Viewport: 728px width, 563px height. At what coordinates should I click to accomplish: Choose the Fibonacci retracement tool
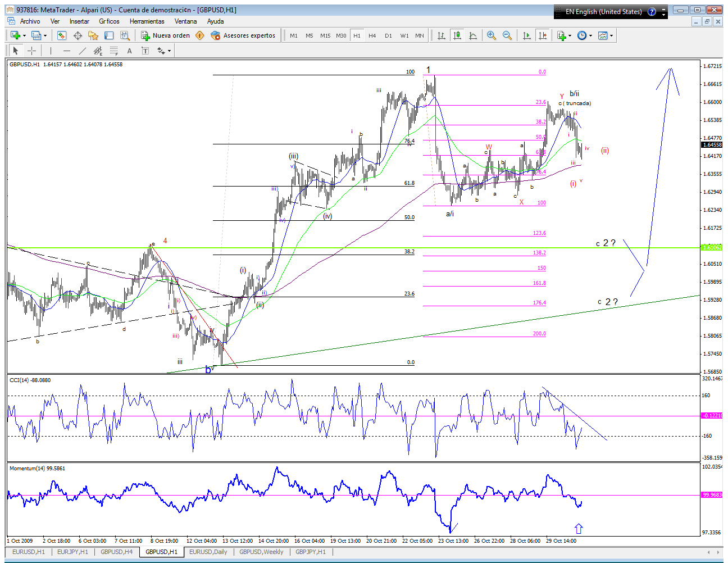114,51
